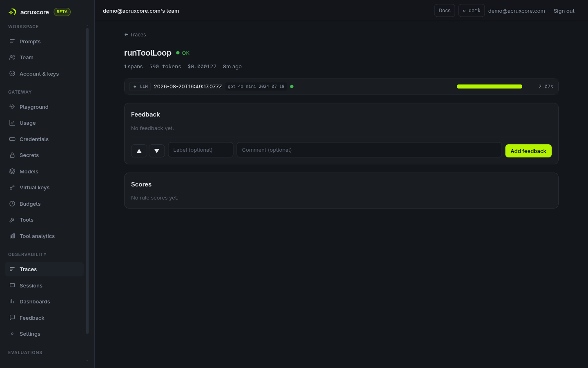Viewport: 588px width, 368px height.
Task: Click the Usage chart icon
Action: (12, 123)
